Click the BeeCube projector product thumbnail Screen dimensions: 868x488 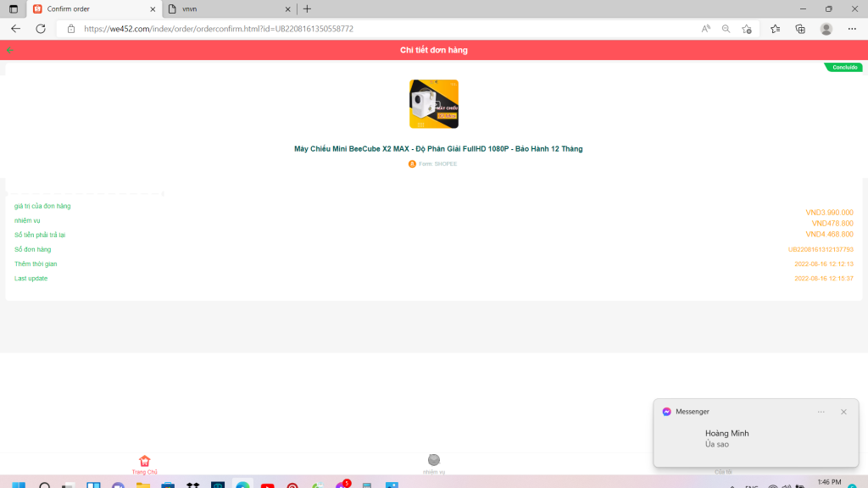click(434, 104)
